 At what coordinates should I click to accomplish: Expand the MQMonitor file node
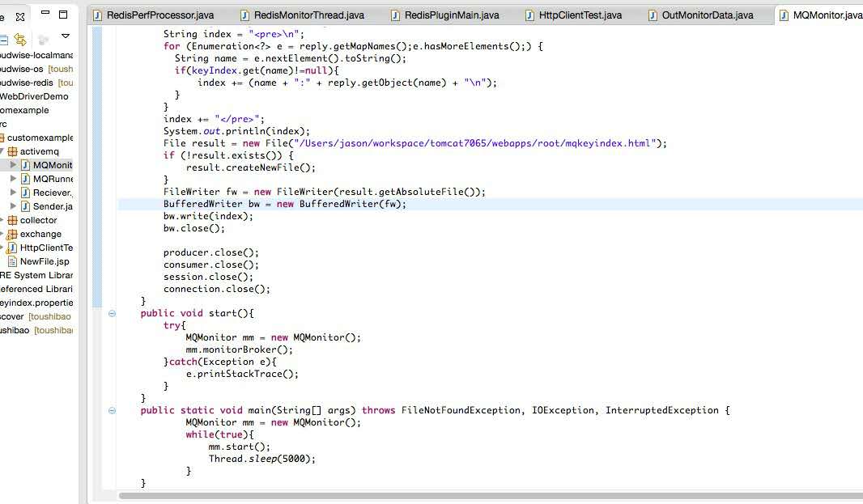coord(13,164)
